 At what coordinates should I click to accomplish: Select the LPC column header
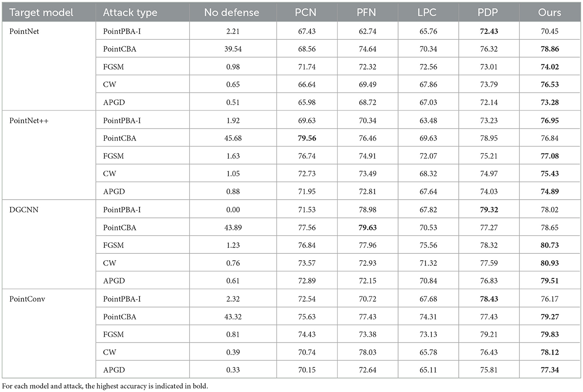427,13
